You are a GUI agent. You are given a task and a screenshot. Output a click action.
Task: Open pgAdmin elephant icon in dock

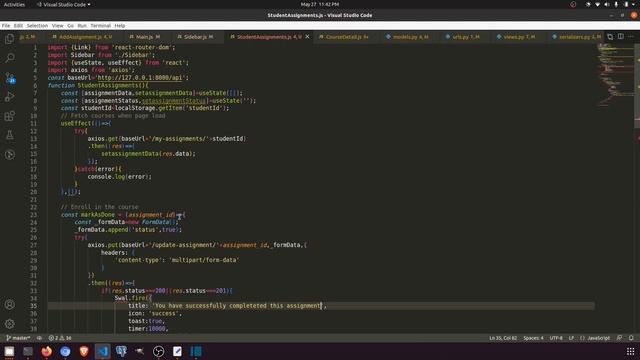tap(121, 351)
